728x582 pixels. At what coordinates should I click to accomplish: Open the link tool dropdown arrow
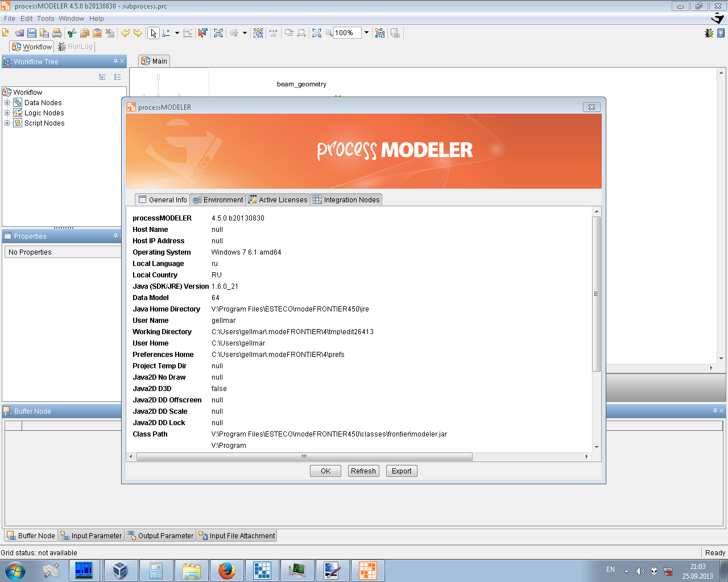(177, 33)
